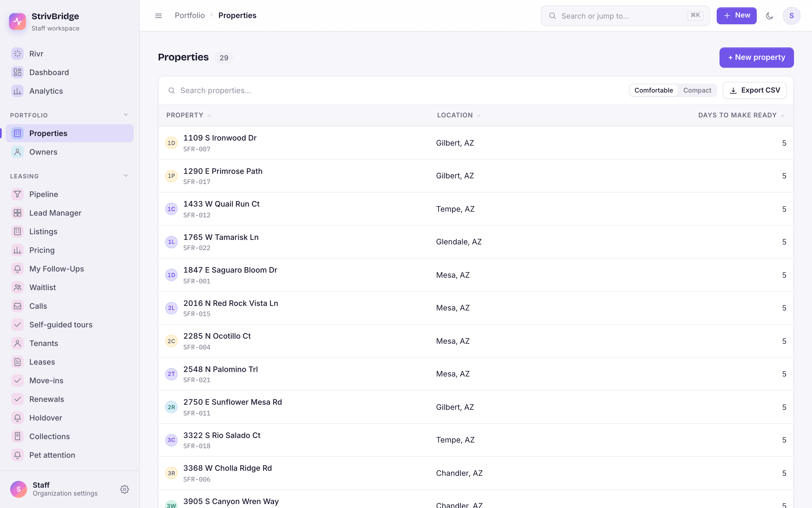
Task: Click Export CSV button
Action: point(754,90)
